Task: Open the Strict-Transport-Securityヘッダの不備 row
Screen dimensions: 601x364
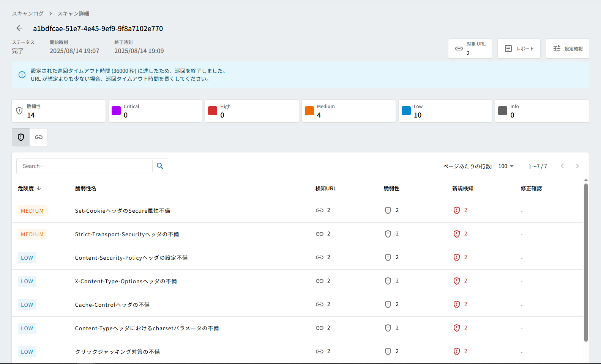Action: coord(297,234)
